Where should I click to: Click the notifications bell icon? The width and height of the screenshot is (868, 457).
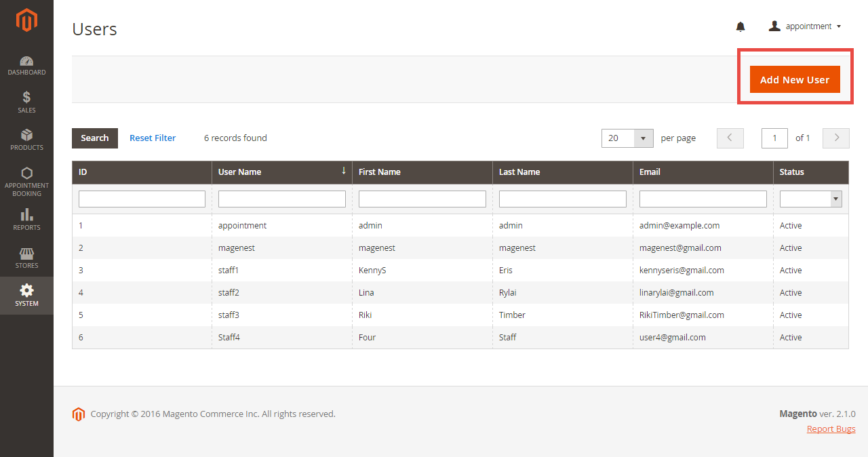(741, 26)
